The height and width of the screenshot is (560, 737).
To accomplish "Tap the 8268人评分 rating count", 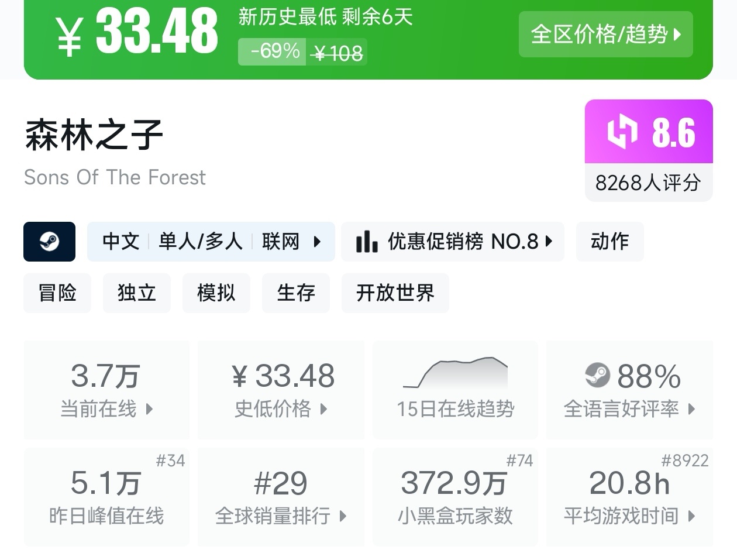I will tap(648, 183).
